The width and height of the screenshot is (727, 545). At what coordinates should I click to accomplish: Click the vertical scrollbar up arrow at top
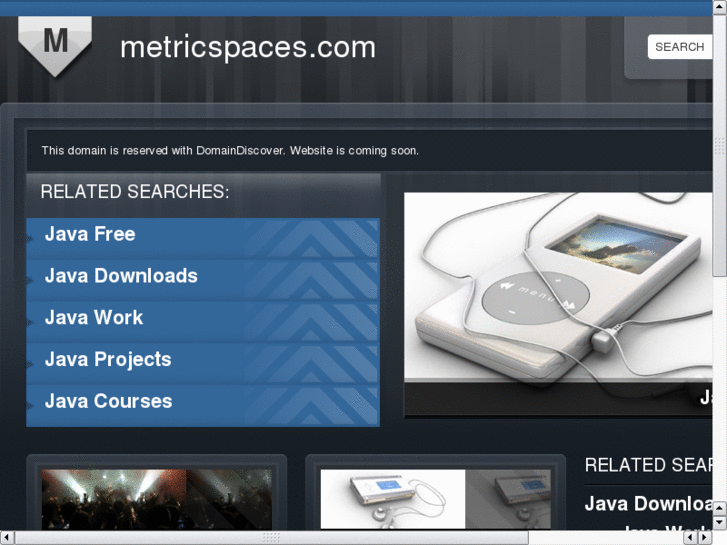pos(720,6)
